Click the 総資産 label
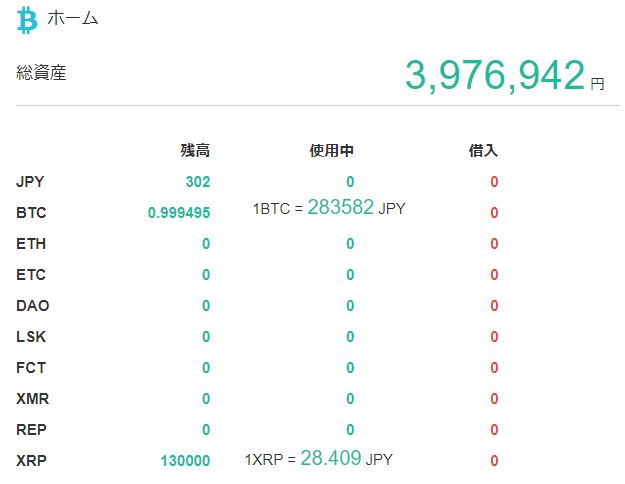This screenshot has width=625, height=484. [x=42, y=73]
